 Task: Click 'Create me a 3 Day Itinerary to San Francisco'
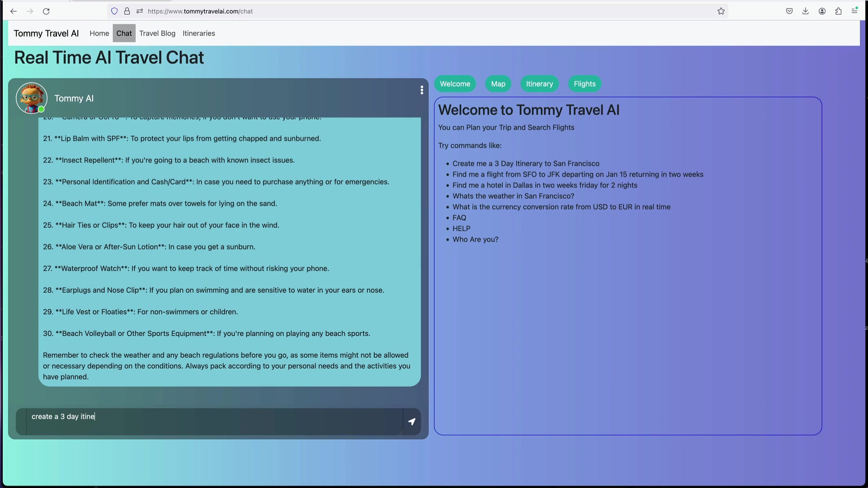526,164
